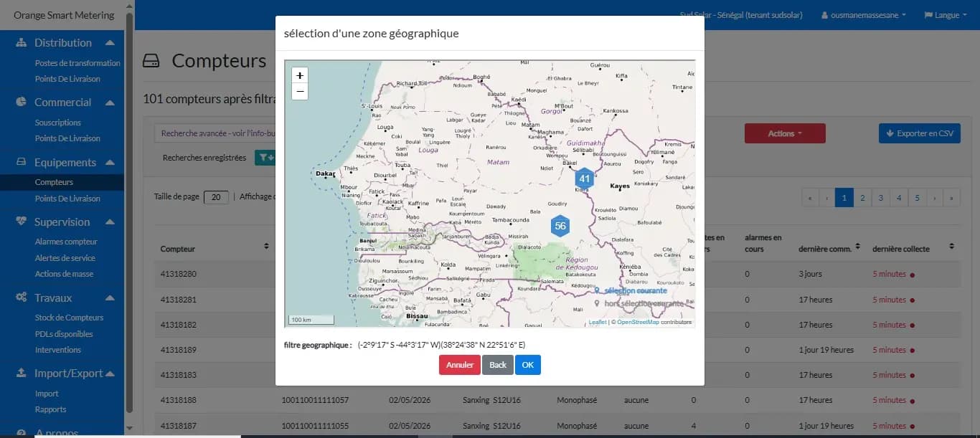Screen dimensions: 980x438
Task: Go to page 4 of results
Action: pyautogui.click(x=899, y=198)
